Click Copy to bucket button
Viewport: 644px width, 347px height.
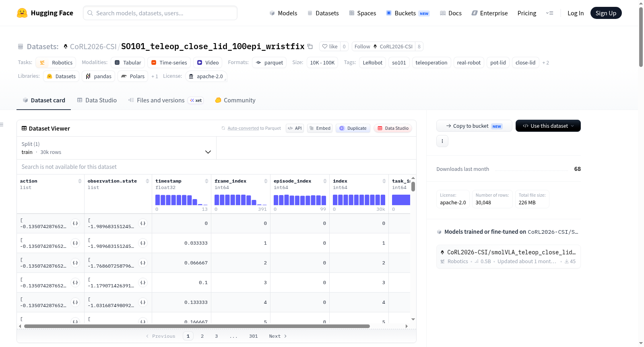474,126
